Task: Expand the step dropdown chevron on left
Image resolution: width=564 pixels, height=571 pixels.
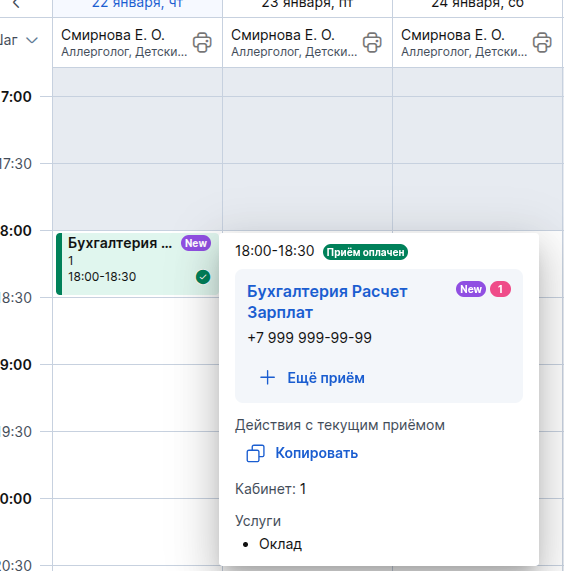Action: coord(32,40)
